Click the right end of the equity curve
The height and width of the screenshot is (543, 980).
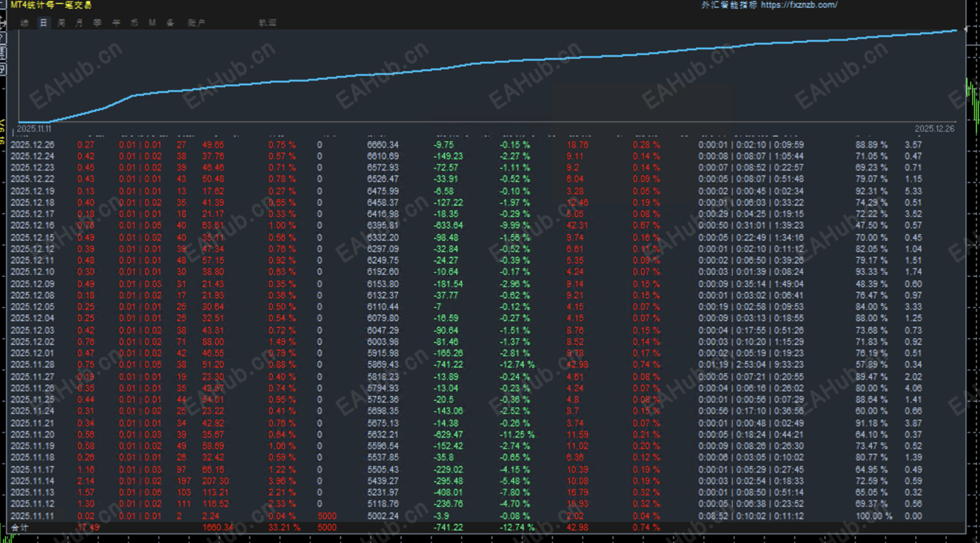pyautogui.click(x=956, y=30)
